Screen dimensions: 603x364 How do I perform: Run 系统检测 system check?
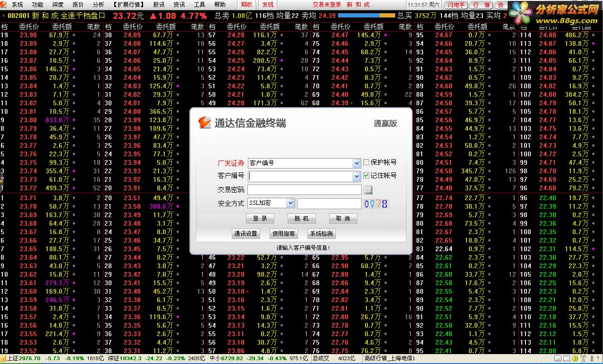(x=321, y=234)
